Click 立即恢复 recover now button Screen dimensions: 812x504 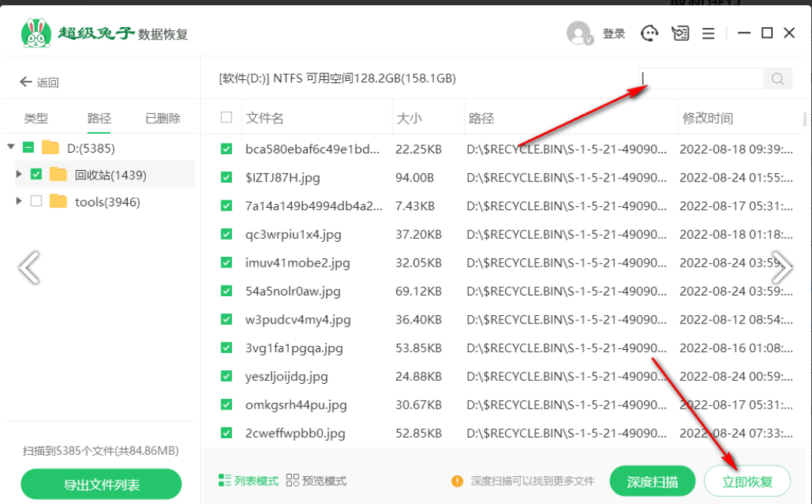747,482
